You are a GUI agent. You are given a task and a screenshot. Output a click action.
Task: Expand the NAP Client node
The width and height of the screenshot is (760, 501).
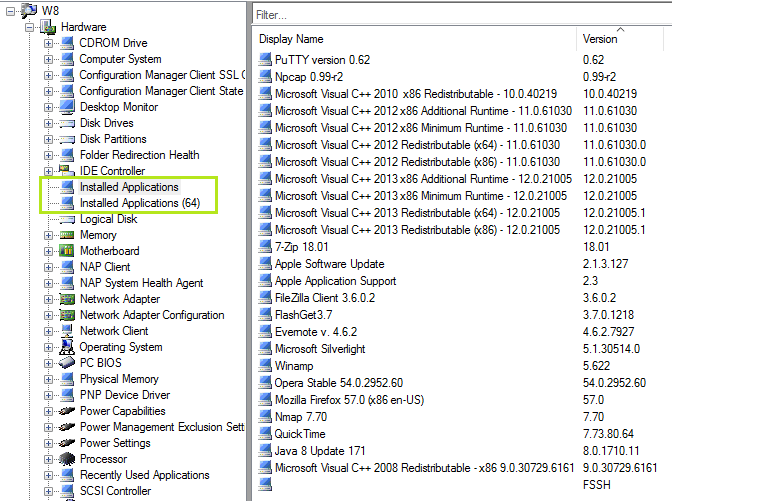click(48, 267)
